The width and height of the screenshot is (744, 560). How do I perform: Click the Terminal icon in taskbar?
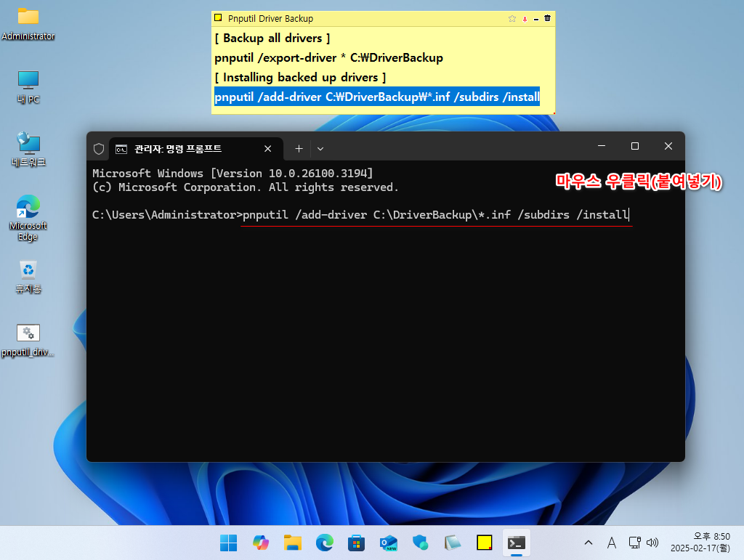click(517, 543)
